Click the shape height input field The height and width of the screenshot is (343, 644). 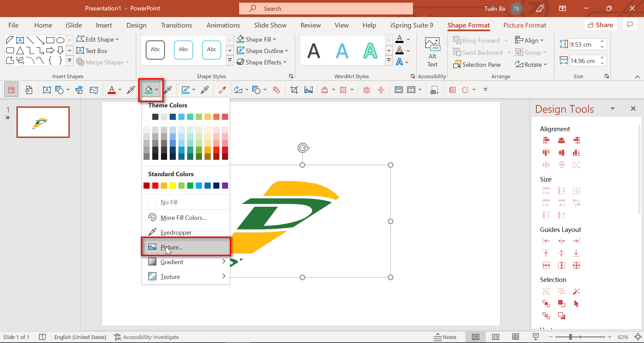(584, 44)
